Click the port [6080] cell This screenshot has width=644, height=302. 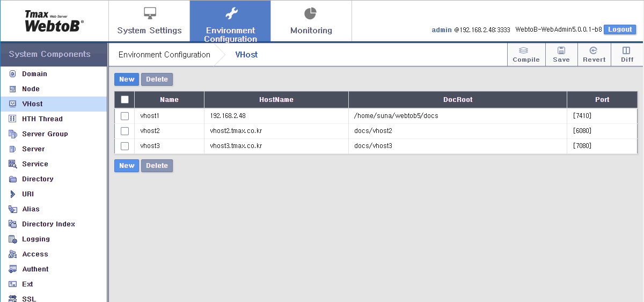pyautogui.click(x=602, y=131)
